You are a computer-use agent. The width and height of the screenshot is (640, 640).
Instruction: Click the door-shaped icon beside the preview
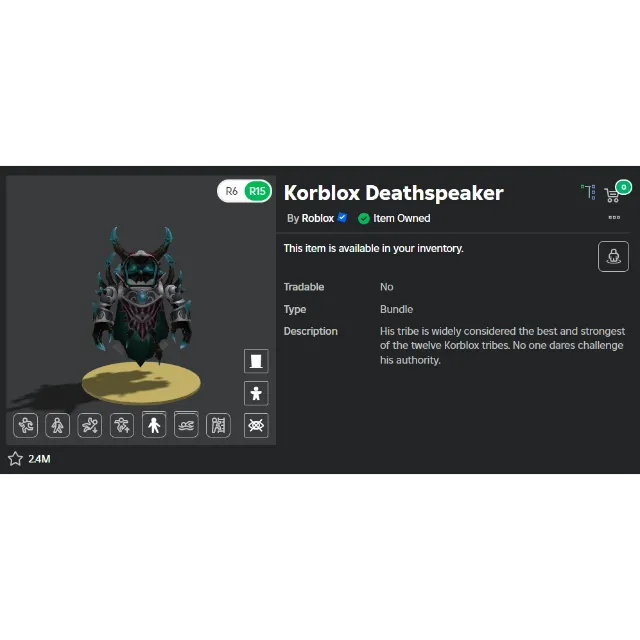click(x=256, y=361)
